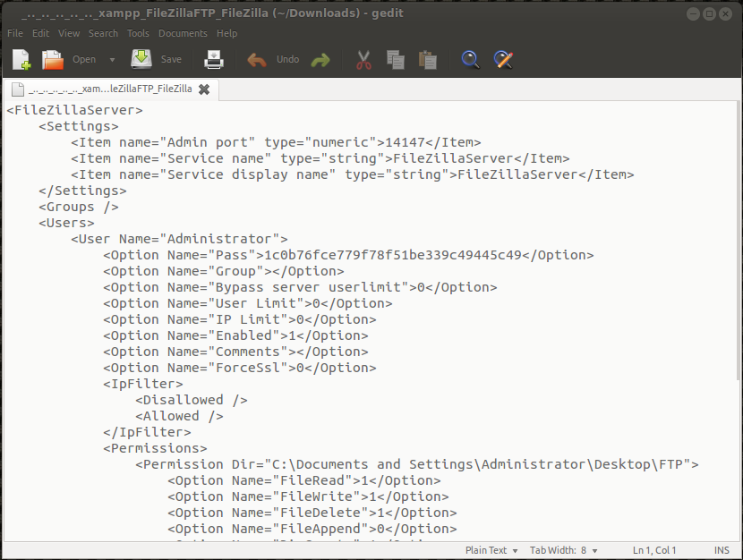This screenshot has height=560, width=743.
Task: Select the xam...leZillaFTP_FileZilla document tab
Action: 110,89
